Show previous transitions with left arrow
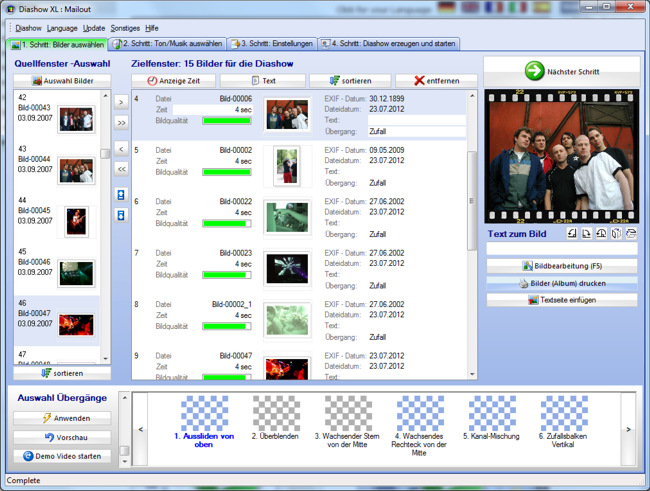Image resolution: width=650 pixels, height=491 pixels. pos(141,429)
